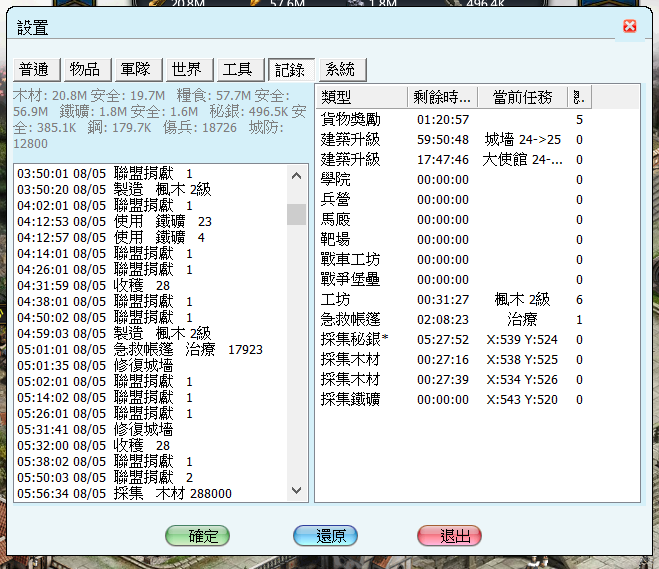The width and height of the screenshot is (659, 569).
Task: Close the 設置 dialog with red X
Action: 629,26
